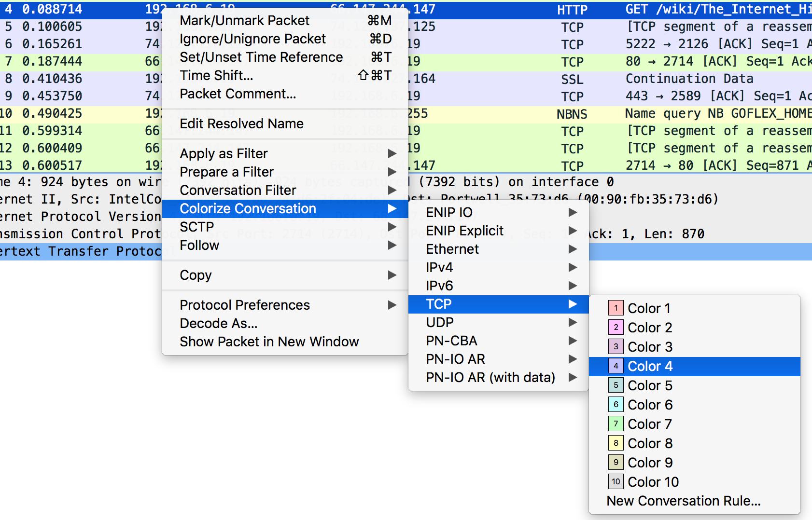Select Show Packet in New Window
The image size is (812, 520).
pyautogui.click(x=269, y=342)
